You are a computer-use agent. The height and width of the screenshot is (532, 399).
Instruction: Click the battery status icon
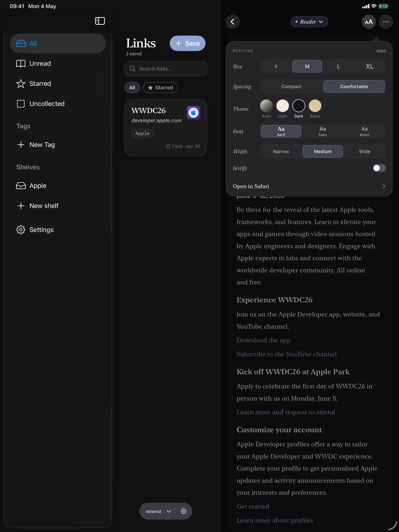click(383, 6)
